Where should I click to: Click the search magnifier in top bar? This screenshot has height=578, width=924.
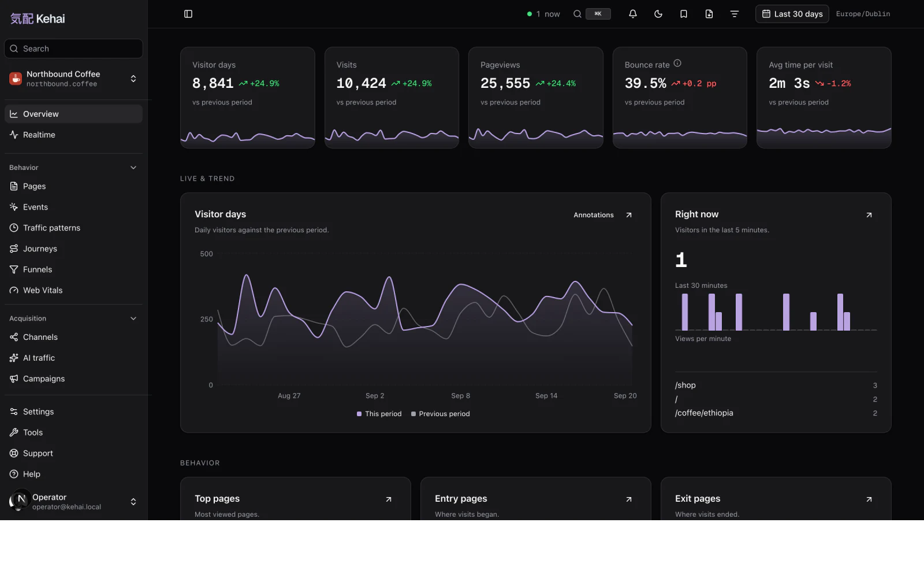point(577,14)
